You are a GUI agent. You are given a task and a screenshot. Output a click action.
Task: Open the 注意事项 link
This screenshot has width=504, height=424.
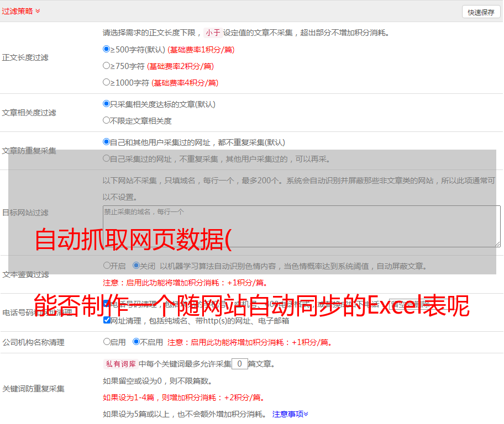[x=290, y=414]
